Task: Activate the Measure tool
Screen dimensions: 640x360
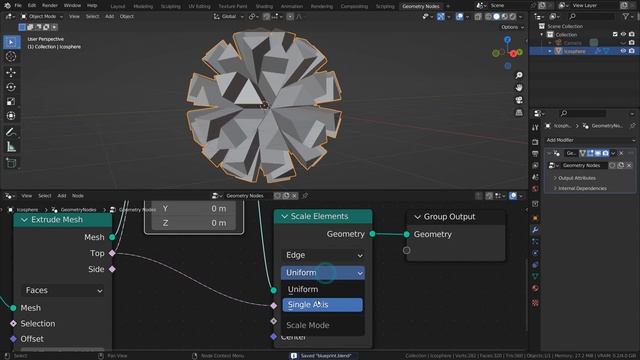Action: pos(11,147)
